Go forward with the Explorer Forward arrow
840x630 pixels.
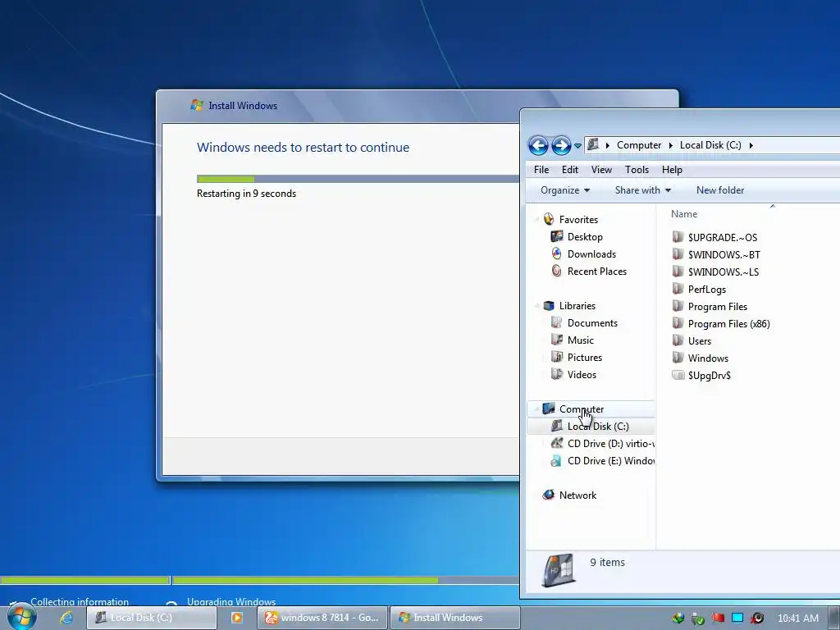[561, 145]
